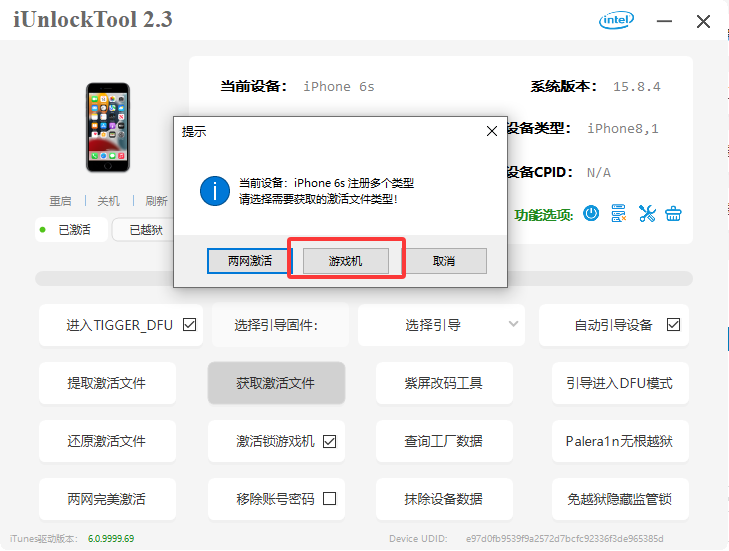
Task: Click the 已激活 status indicator
Action: tap(72, 230)
